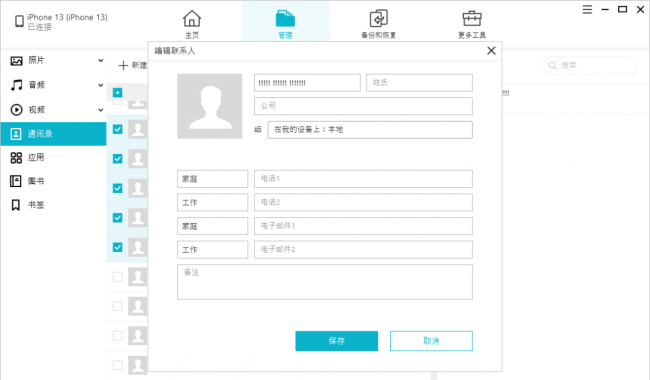The width and height of the screenshot is (650, 380).
Task: Click the 备注 notes text area
Action: point(325,282)
